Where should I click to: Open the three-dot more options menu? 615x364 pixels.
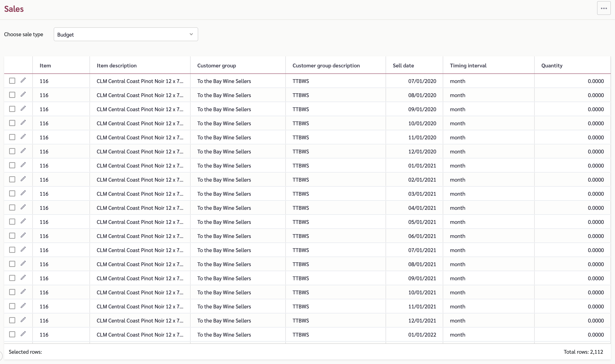[x=604, y=8]
